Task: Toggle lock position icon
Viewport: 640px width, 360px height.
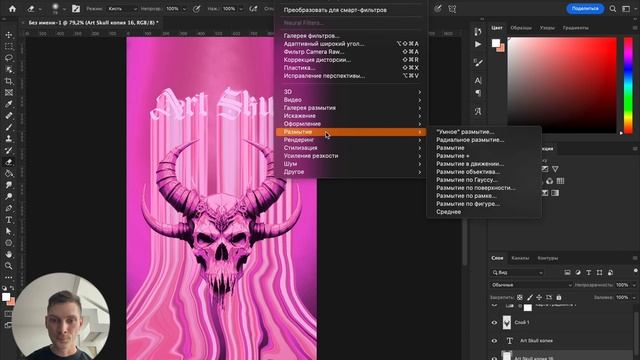Action: click(x=539, y=297)
